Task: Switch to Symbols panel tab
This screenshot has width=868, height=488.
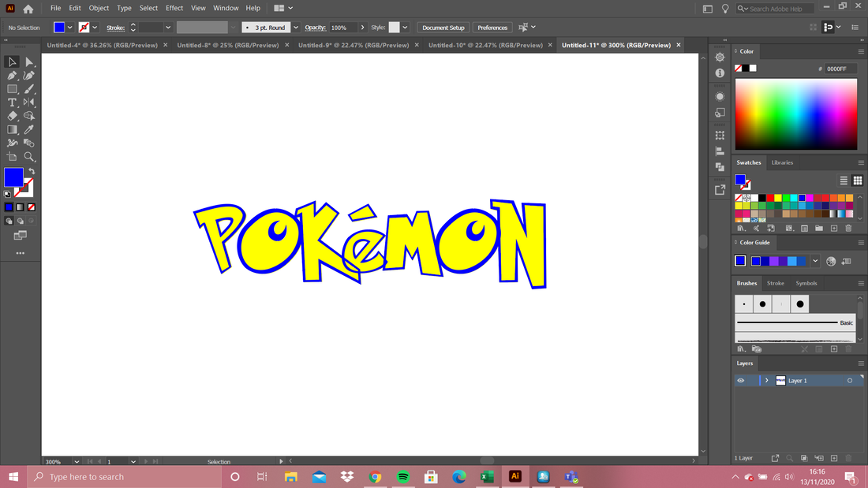Action: click(806, 283)
